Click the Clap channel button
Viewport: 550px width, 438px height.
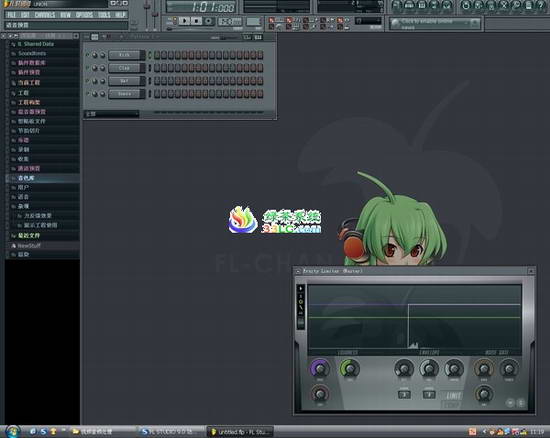click(x=125, y=68)
